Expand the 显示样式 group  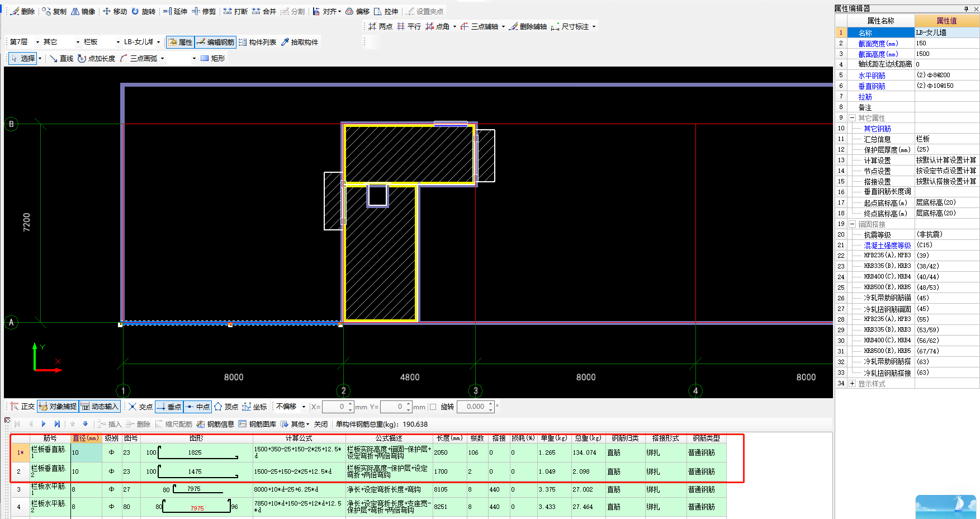pos(852,384)
